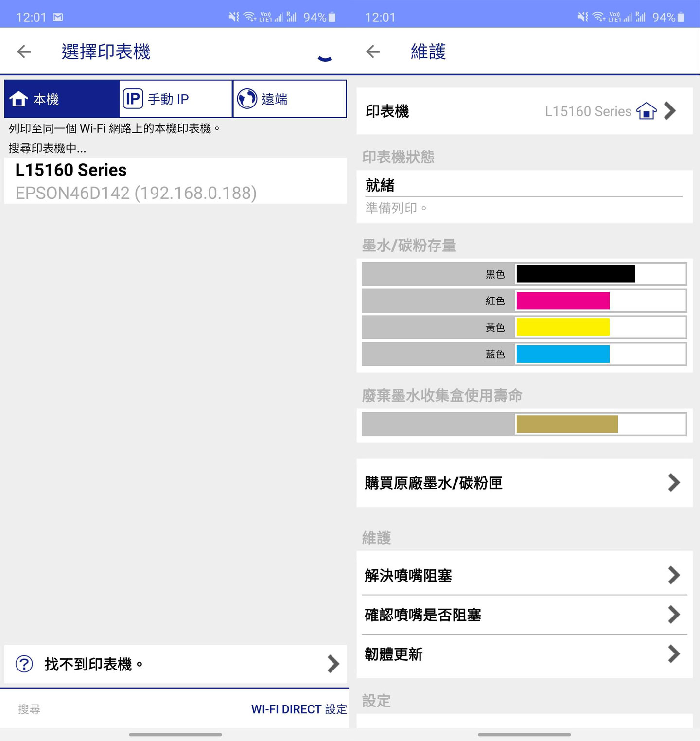
Task: Tap back arrow on 維護 screen
Action: (x=372, y=51)
